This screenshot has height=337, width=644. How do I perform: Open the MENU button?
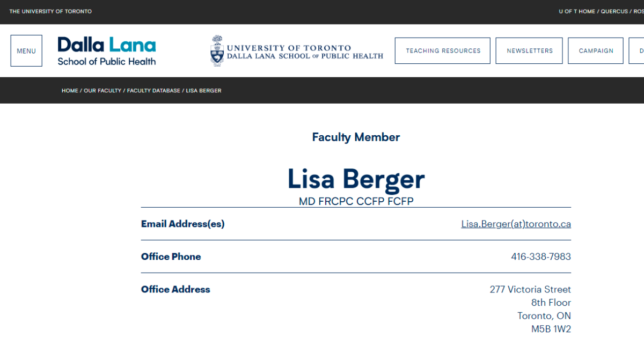26,51
